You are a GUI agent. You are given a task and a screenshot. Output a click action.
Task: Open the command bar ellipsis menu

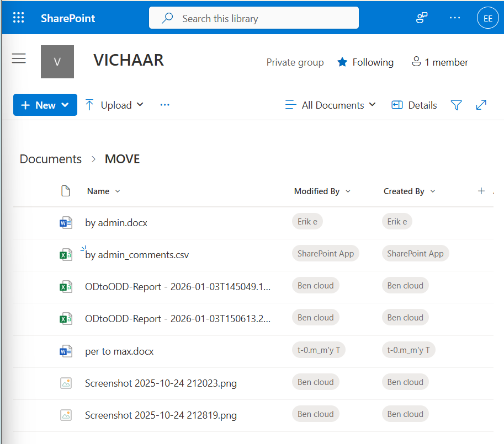click(x=164, y=105)
